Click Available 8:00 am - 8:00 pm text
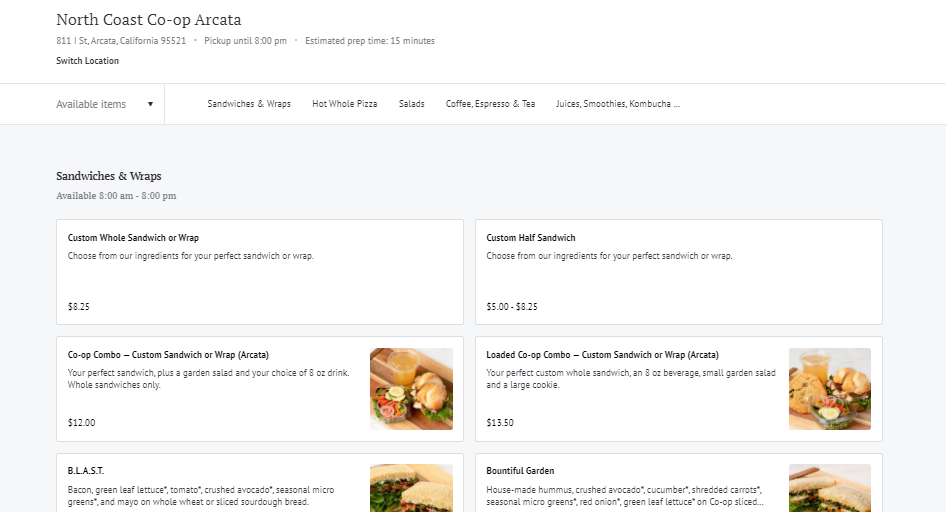 point(116,196)
